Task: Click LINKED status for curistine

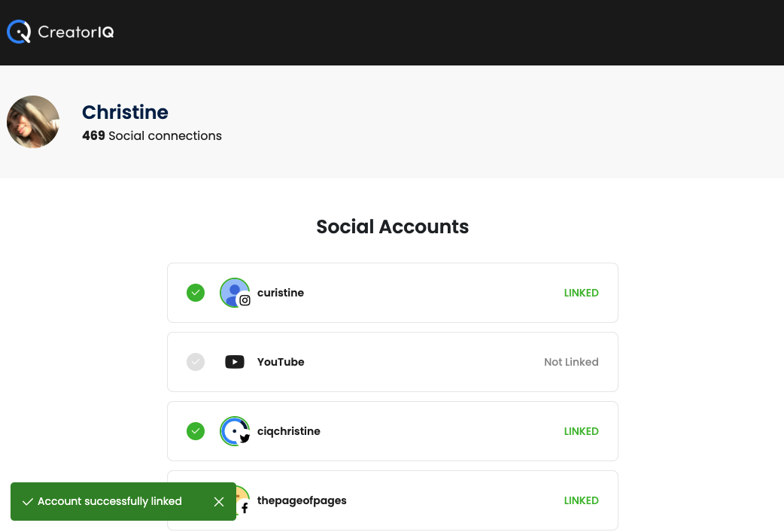Action: tap(581, 293)
